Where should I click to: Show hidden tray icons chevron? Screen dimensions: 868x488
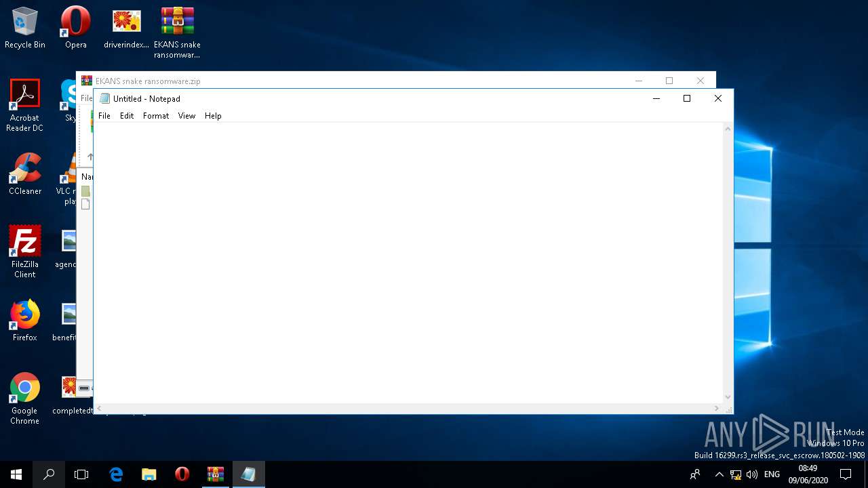coord(719,474)
